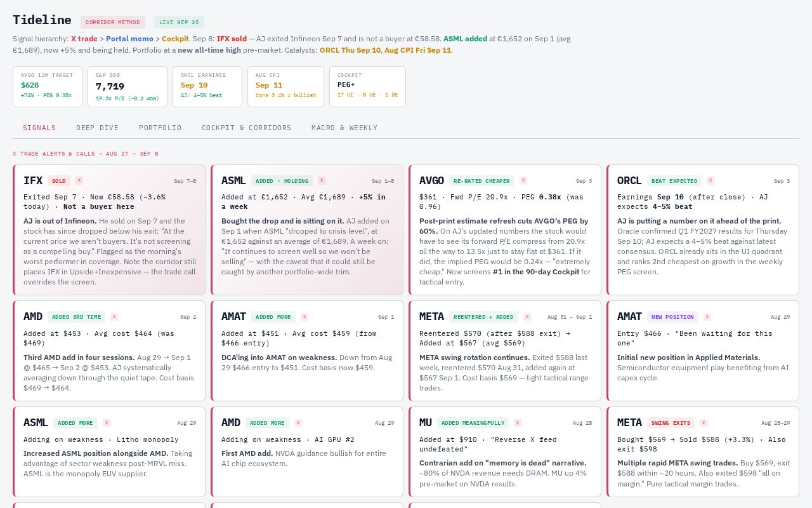Click the Live Sep 25 status badge
Screen dimensions: 812x508
(x=179, y=22)
